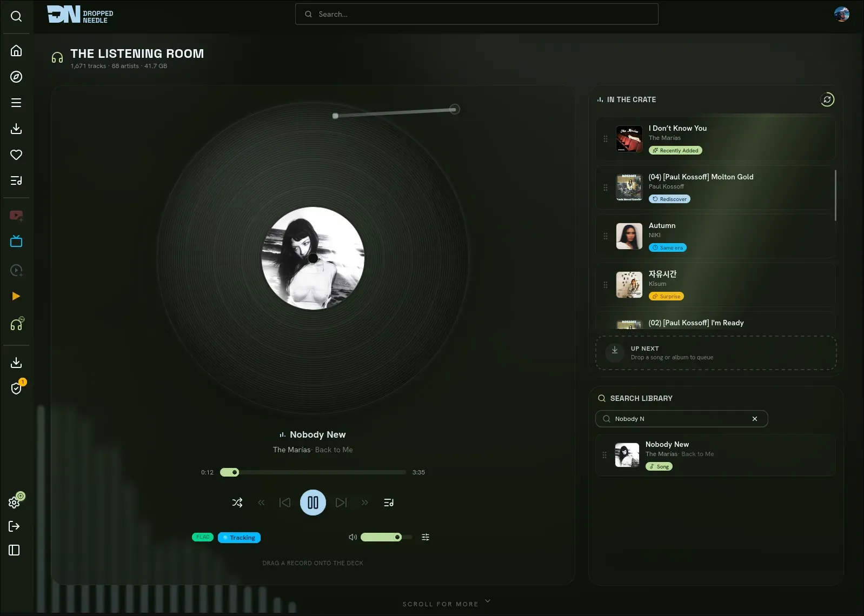
Task: Open the playlists icon in sidebar
Action: (16, 180)
